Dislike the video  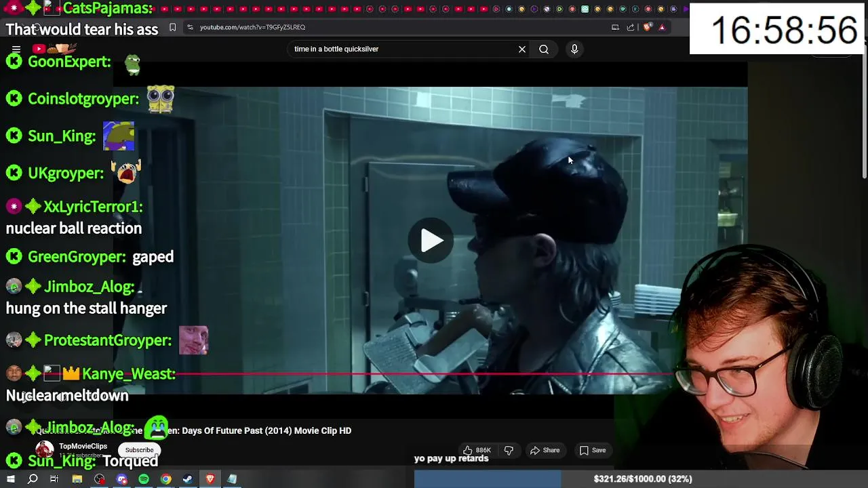click(x=509, y=450)
